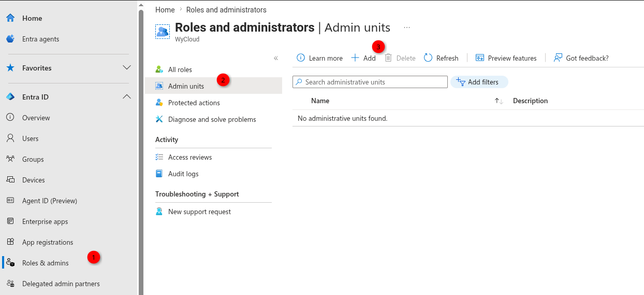
Task: Click the Add filters button
Action: coord(479,82)
